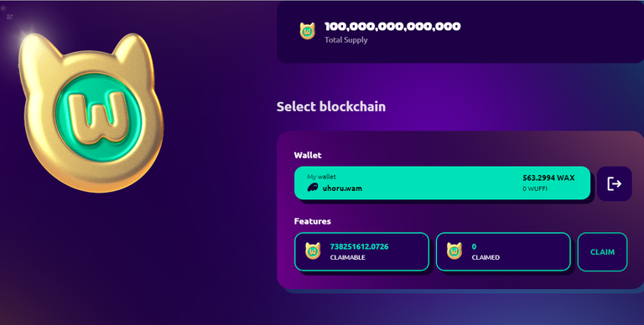Click the uhoru.wam account name
Screen dimensions: 644x325
point(342,188)
